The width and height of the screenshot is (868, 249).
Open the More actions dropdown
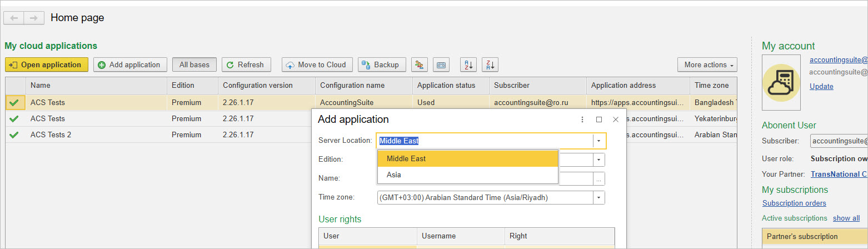point(707,65)
